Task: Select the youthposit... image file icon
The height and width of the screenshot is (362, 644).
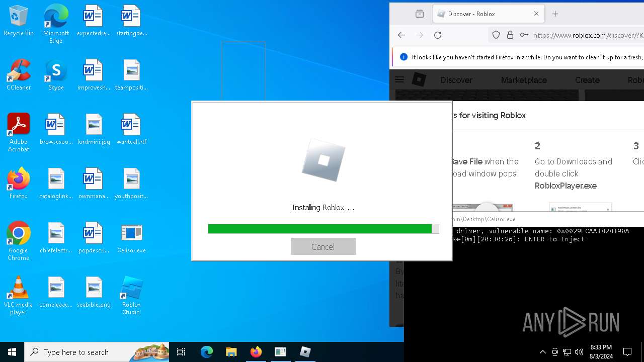Action: click(x=131, y=184)
